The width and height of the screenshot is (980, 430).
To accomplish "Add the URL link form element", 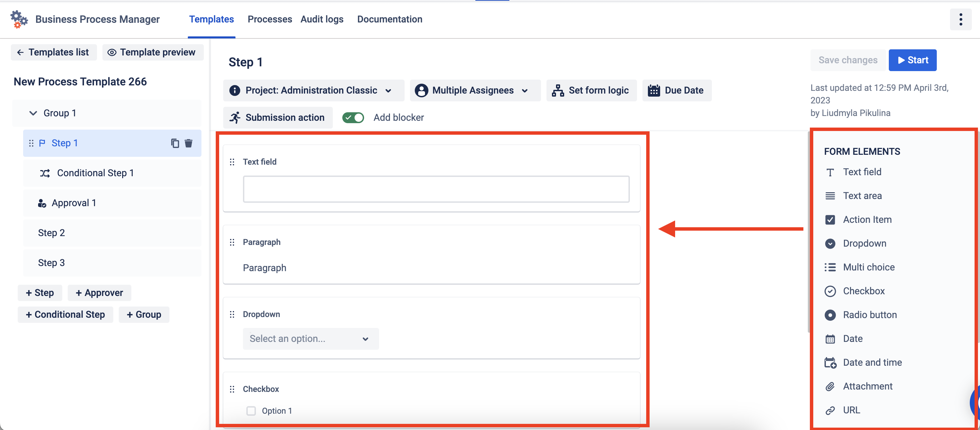I will pos(851,410).
